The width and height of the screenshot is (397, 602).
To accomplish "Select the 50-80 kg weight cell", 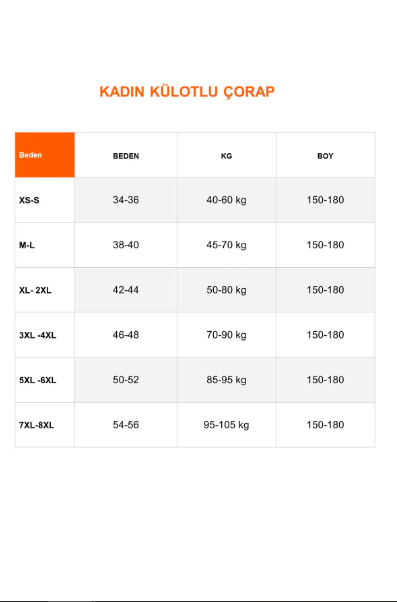I will point(227,290).
